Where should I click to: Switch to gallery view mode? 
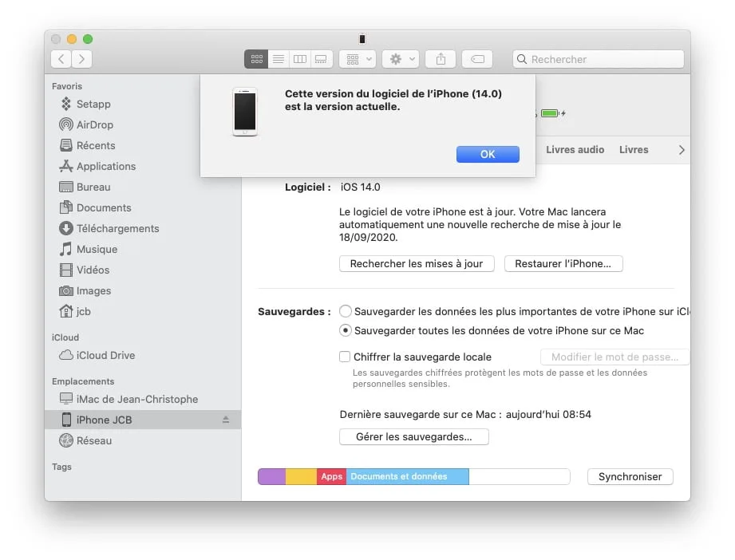pos(321,59)
